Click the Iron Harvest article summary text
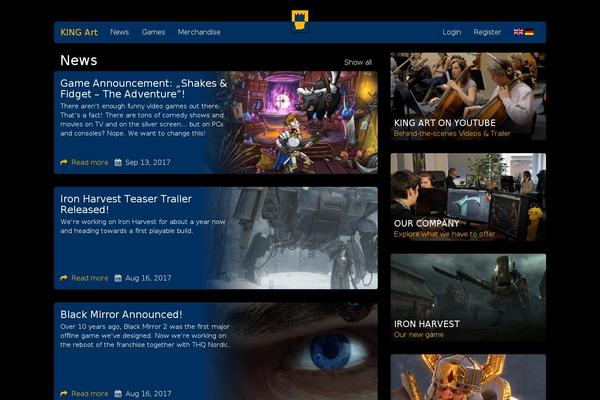The height and width of the screenshot is (400, 600). click(x=143, y=226)
